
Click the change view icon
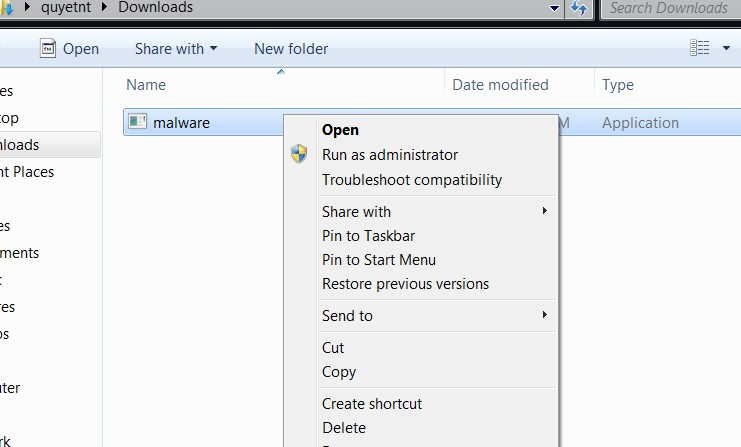(x=699, y=48)
